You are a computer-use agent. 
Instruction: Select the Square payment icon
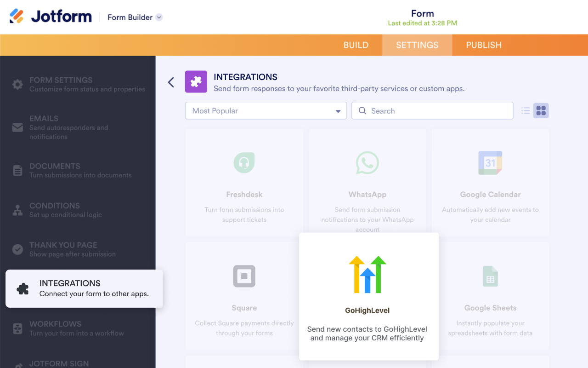[244, 276]
